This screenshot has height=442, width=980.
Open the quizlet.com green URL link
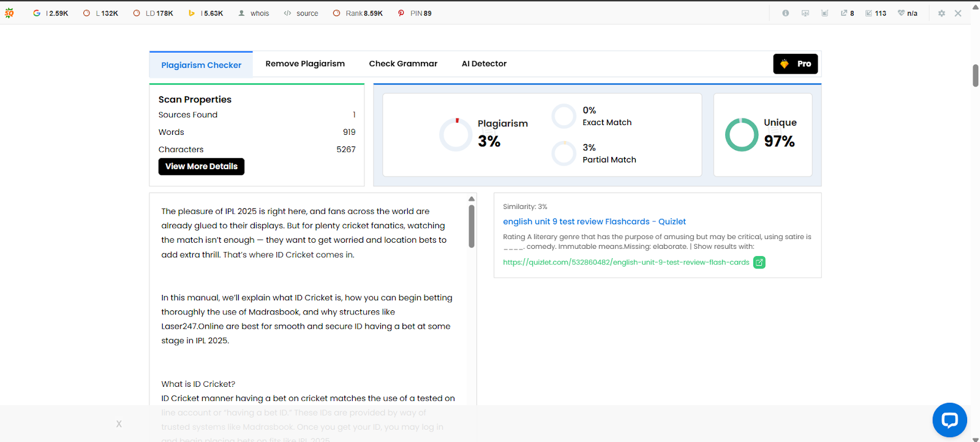626,262
